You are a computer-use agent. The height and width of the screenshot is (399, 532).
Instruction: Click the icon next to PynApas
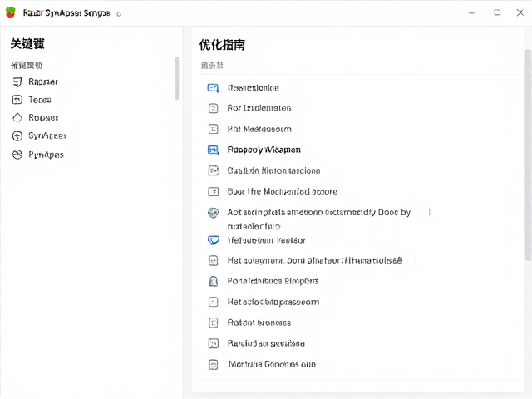pos(17,155)
